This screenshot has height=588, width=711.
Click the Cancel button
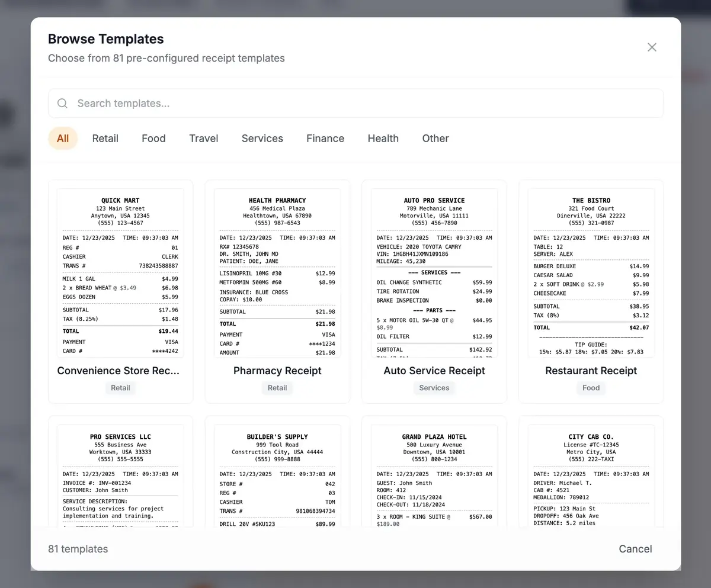point(635,549)
